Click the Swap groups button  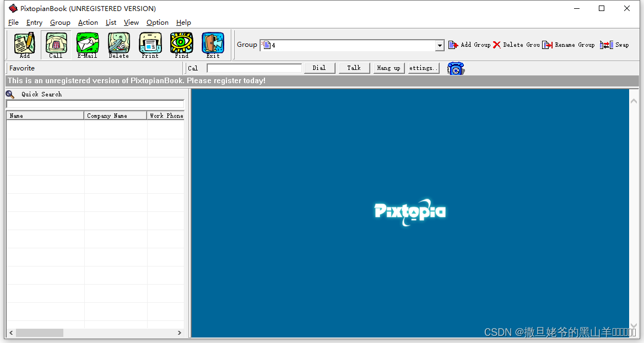[614, 45]
